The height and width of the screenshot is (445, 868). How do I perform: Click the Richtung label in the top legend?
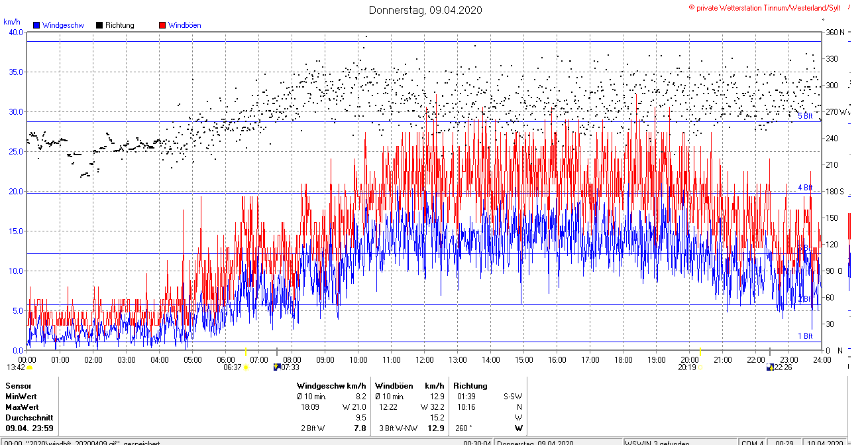pos(120,25)
